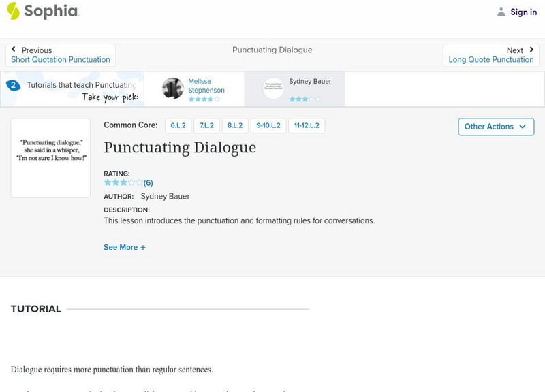Image resolution: width=545 pixels, height=392 pixels.
Task: Expand the See More + description
Action: coord(125,247)
